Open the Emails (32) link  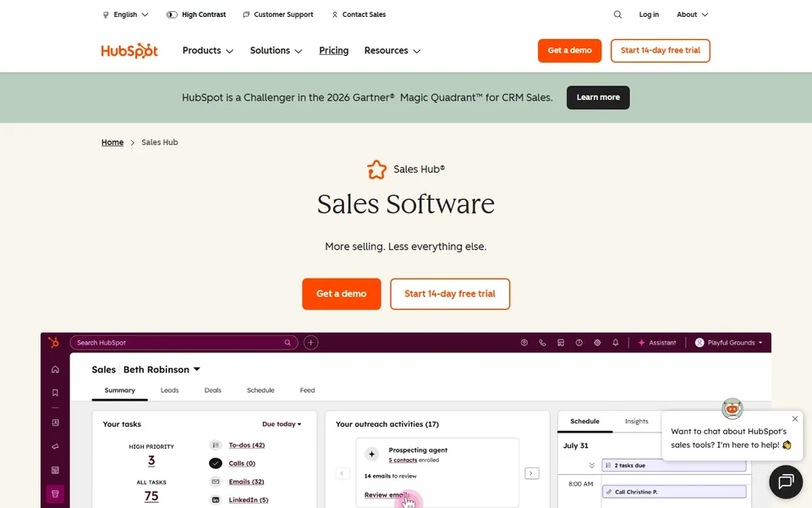pyautogui.click(x=246, y=482)
